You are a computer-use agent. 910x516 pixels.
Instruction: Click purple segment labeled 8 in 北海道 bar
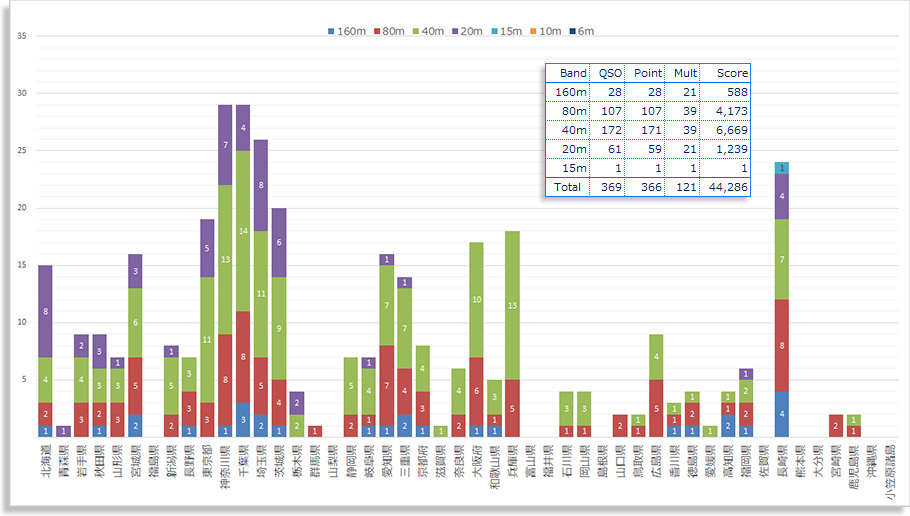[45, 311]
